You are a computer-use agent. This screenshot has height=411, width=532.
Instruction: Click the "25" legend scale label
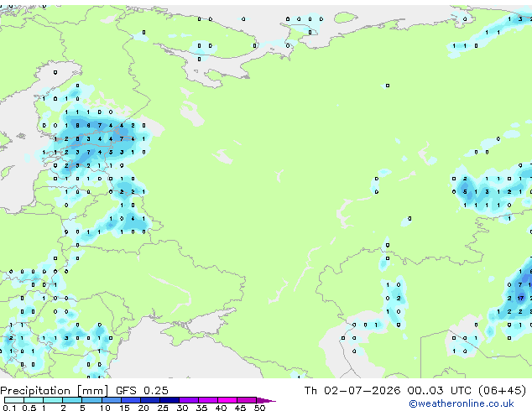click(163, 408)
